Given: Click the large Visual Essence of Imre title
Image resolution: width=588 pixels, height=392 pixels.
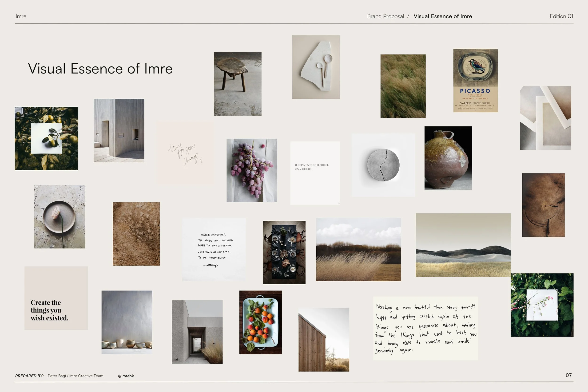Looking at the screenshot, I should tap(100, 68).
